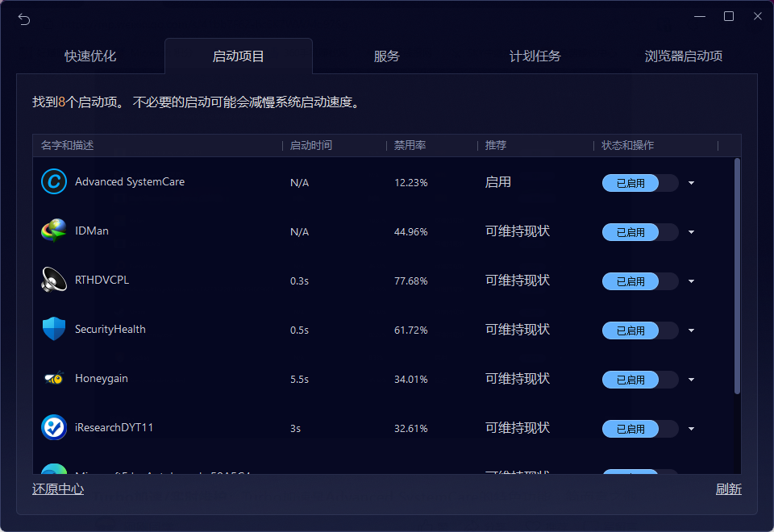Sort by 名字和描述 column header
The image size is (774, 532).
coord(157,145)
